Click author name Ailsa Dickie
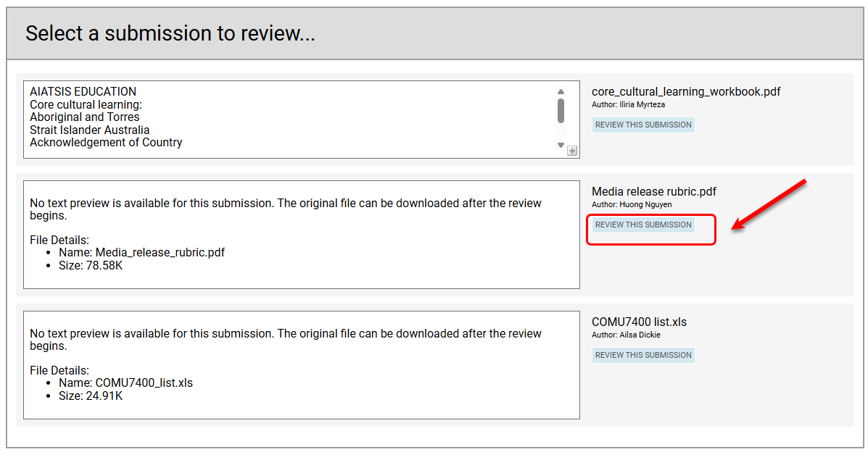The image size is (868, 452). [639, 335]
